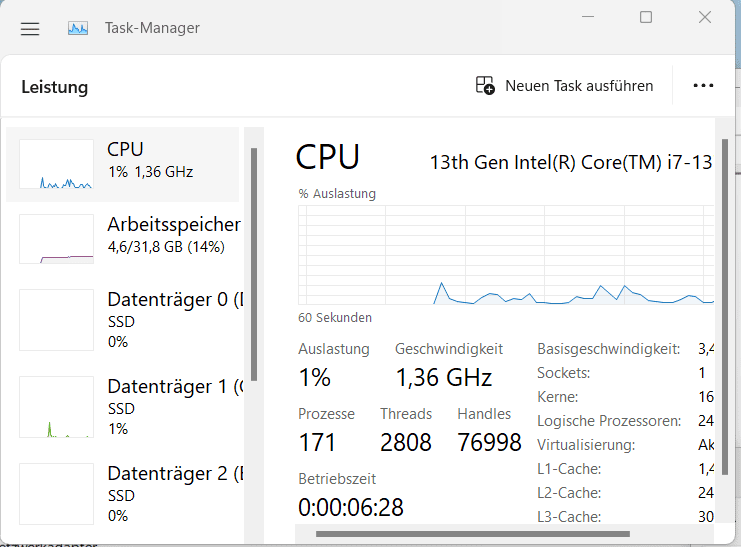
Task: Close the Task-Manager window
Action: (705, 17)
